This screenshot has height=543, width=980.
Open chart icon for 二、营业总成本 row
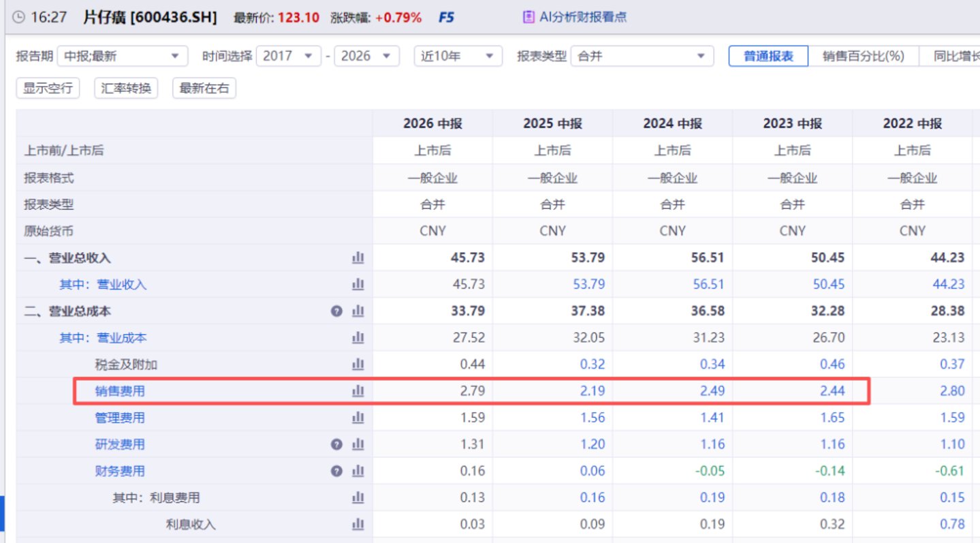(x=358, y=311)
